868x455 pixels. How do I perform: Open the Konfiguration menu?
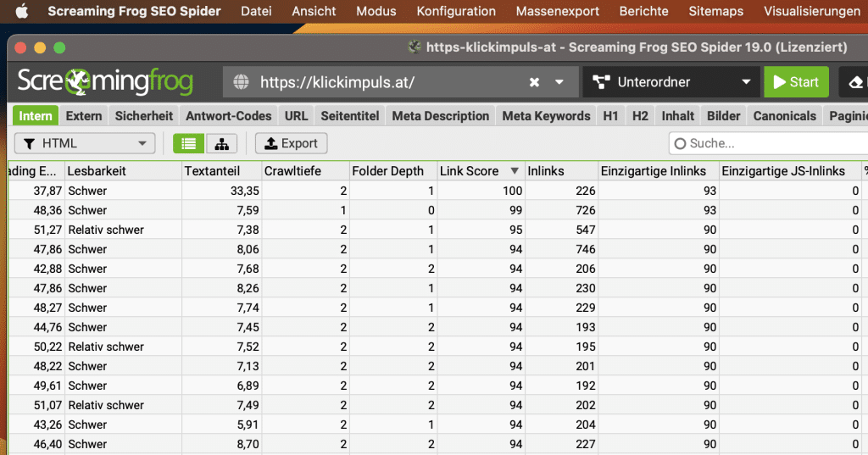click(456, 11)
